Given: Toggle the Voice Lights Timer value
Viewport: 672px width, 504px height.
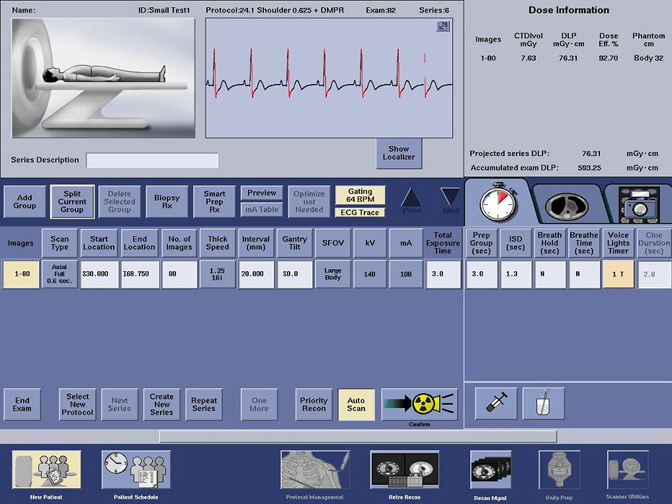Looking at the screenshot, I should point(618,274).
